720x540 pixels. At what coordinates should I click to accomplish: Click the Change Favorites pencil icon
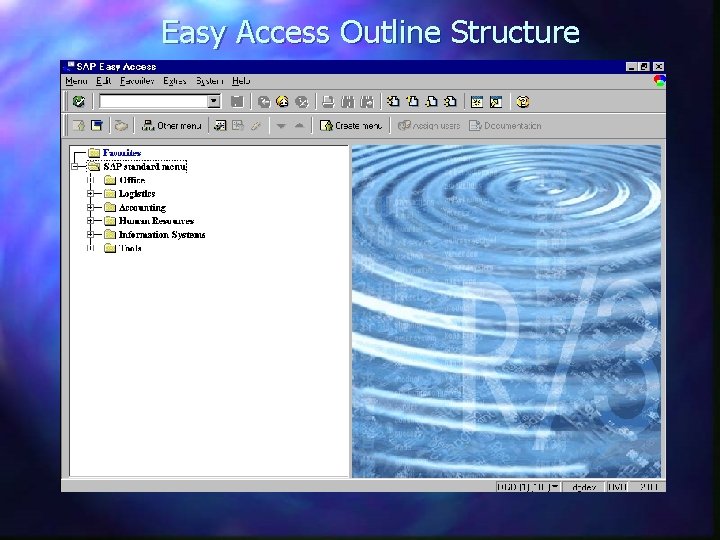point(256,125)
